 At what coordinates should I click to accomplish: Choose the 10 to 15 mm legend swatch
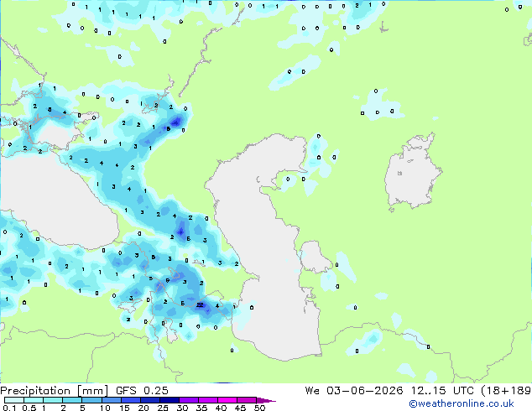(111, 400)
